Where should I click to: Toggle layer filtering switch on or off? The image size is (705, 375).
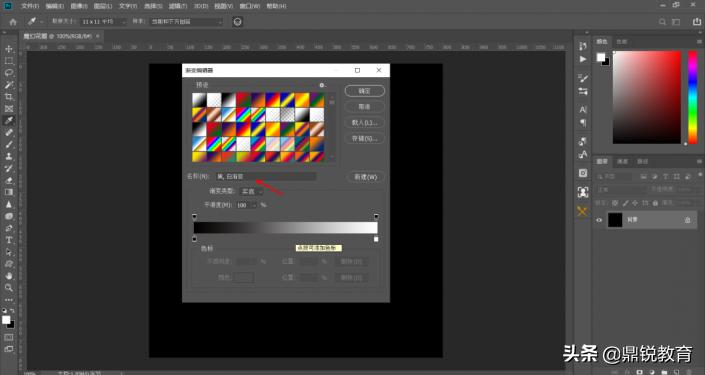(700, 174)
